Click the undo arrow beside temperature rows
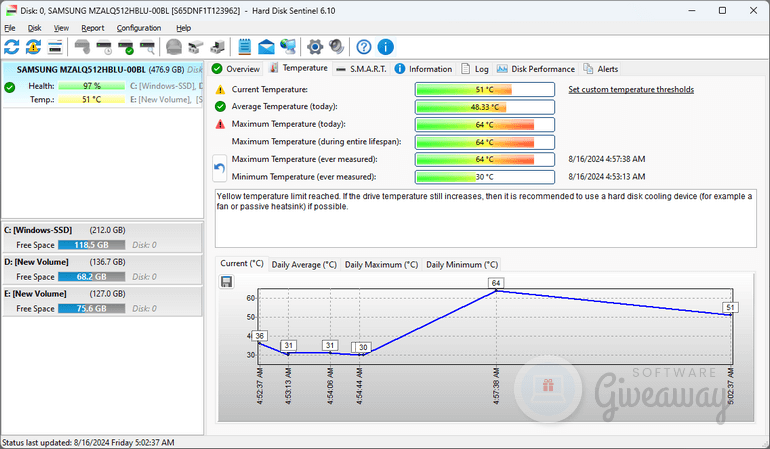 (x=219, y=168)
